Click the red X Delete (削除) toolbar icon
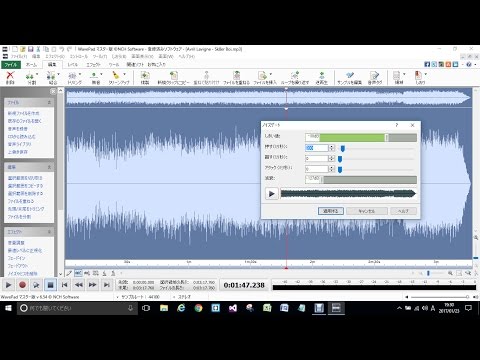The width and height of the screenshot is (480, 360). pos(10,78)
